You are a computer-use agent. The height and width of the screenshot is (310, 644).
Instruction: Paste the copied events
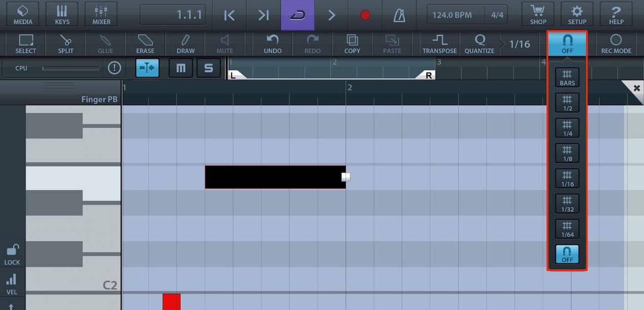(392, 44)
